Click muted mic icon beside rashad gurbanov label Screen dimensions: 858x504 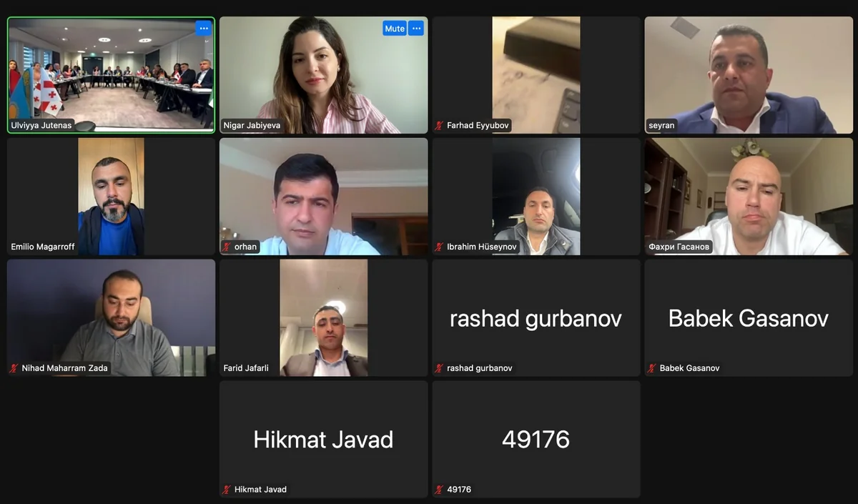440,368
